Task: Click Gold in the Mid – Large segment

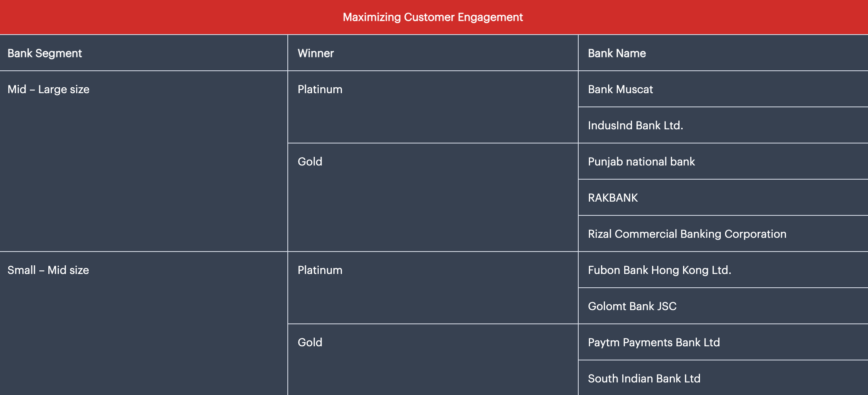Action: pos(310,162)
